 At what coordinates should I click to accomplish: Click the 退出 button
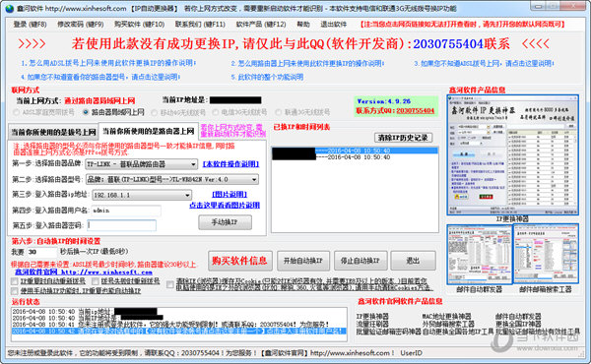point(413,261)
